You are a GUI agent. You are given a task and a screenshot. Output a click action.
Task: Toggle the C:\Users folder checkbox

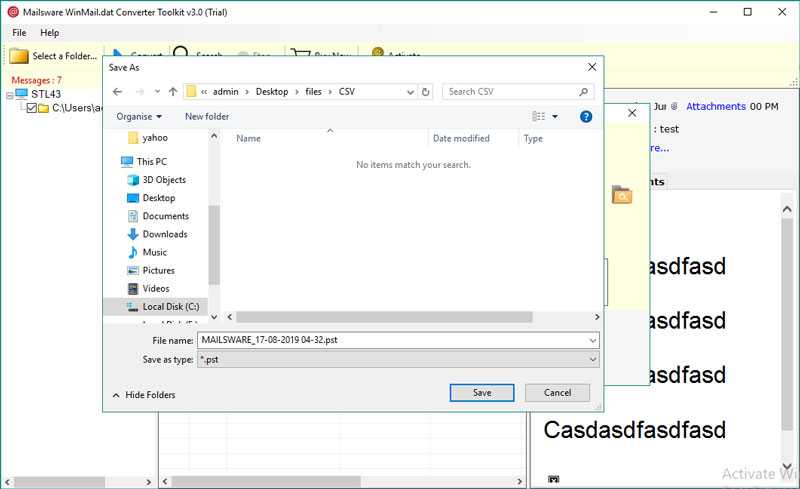click(31, 108)
